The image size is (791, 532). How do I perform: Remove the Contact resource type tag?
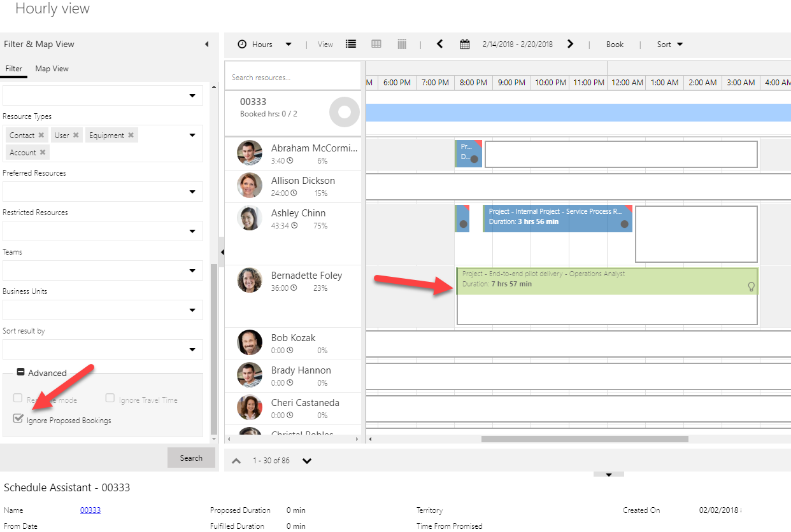coord(41,136)
